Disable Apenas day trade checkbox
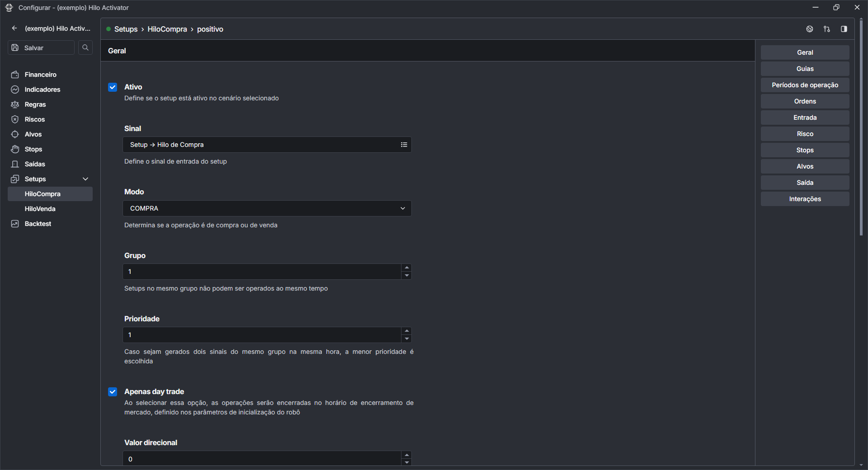Viewport: 868px width, 470px height. click(113, 392)
